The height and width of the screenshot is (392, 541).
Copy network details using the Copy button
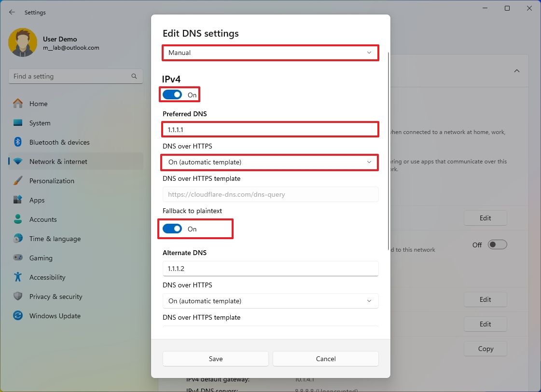point(485,349)
